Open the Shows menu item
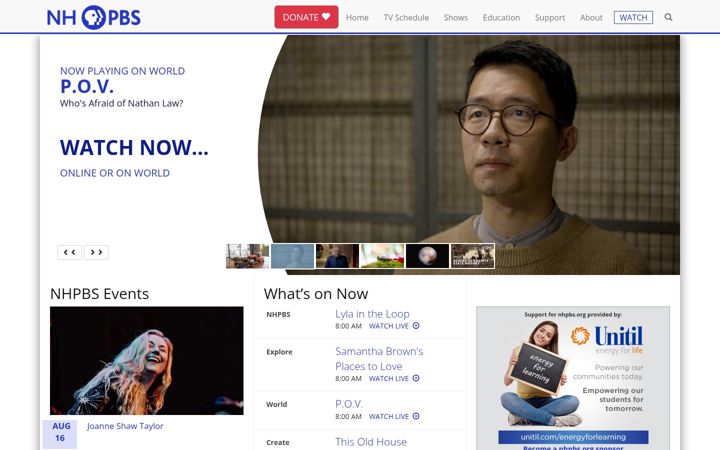 [x=456, y=17]
